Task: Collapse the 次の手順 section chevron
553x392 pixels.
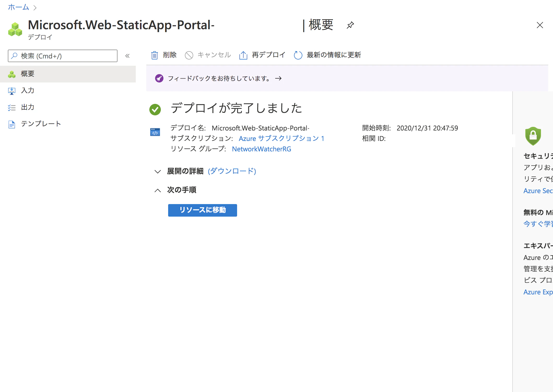Action: tap(157, 190)
